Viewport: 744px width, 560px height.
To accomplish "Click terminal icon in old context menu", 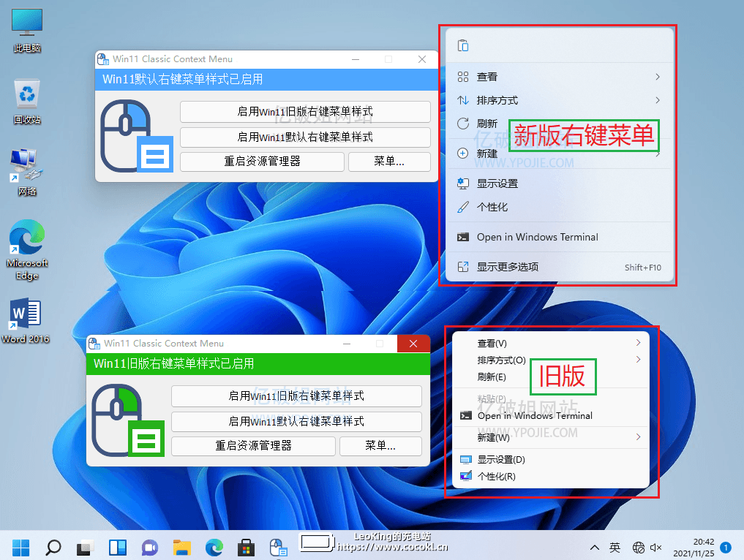I will (466, 415).
